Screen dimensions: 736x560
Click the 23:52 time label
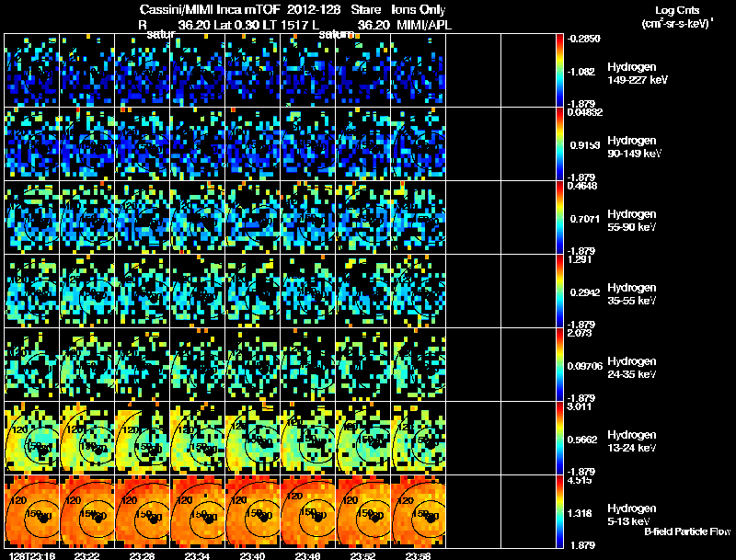coord(362,555)
